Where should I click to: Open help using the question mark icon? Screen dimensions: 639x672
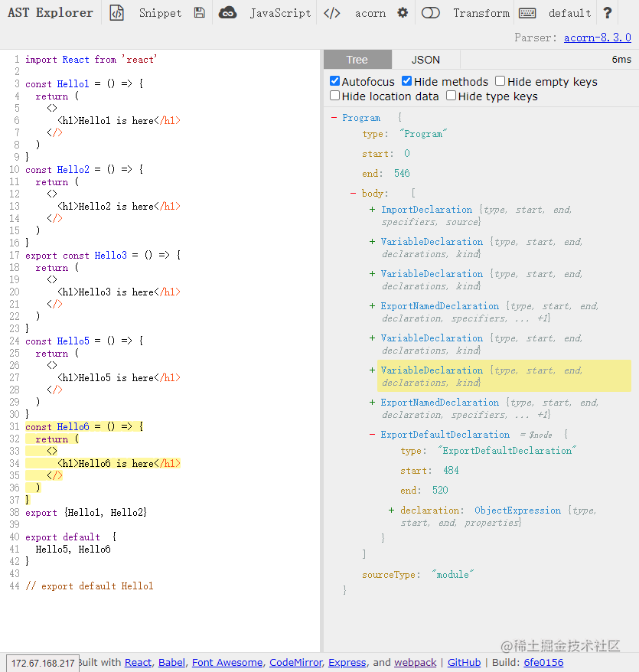point(607,12)
